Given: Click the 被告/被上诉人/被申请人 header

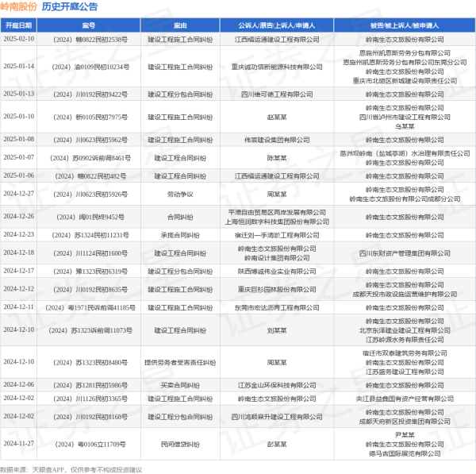Looking at the screenshot, I should [x=405, y=25].
